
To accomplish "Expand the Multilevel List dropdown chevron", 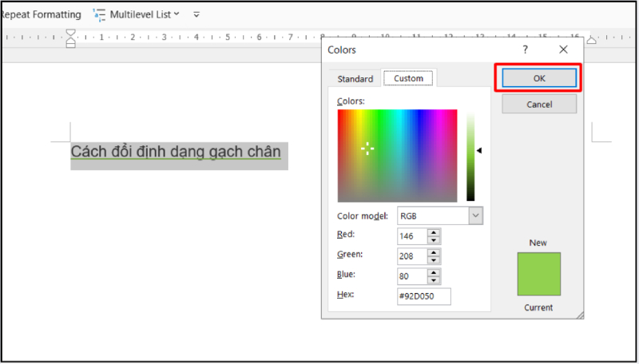I will coord(177,14).
